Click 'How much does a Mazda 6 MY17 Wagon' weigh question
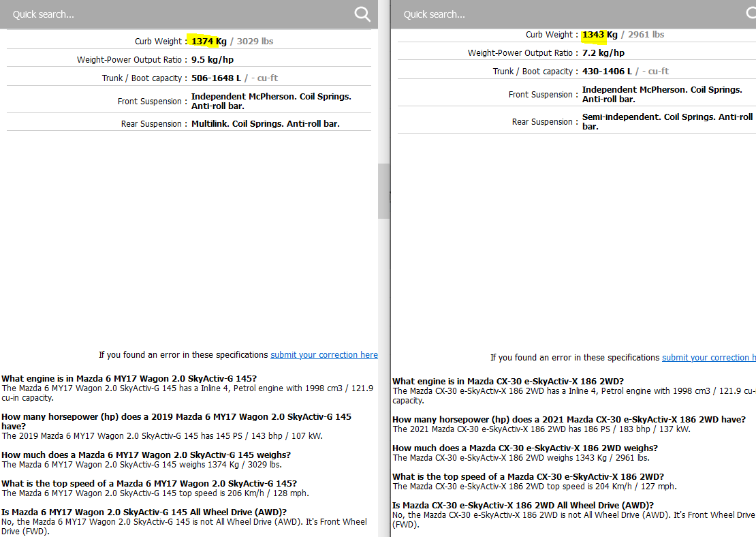 (x=146, y=455)
